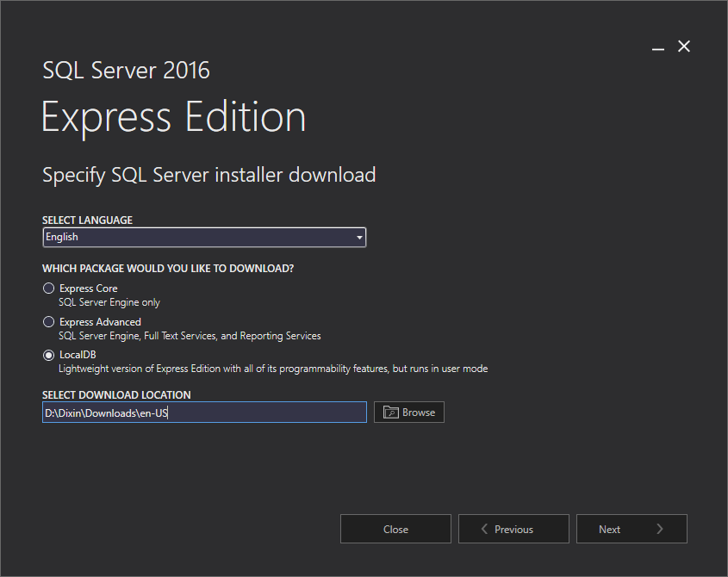The width and height of the screenshot is (728, 577).
Task: Open the Select Language dropdown
Action: pos(204,237)
